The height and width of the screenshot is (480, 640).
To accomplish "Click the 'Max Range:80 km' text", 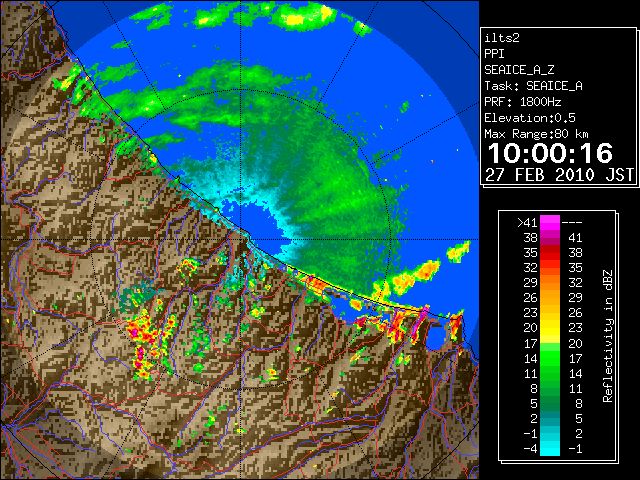I will point(536,134).
